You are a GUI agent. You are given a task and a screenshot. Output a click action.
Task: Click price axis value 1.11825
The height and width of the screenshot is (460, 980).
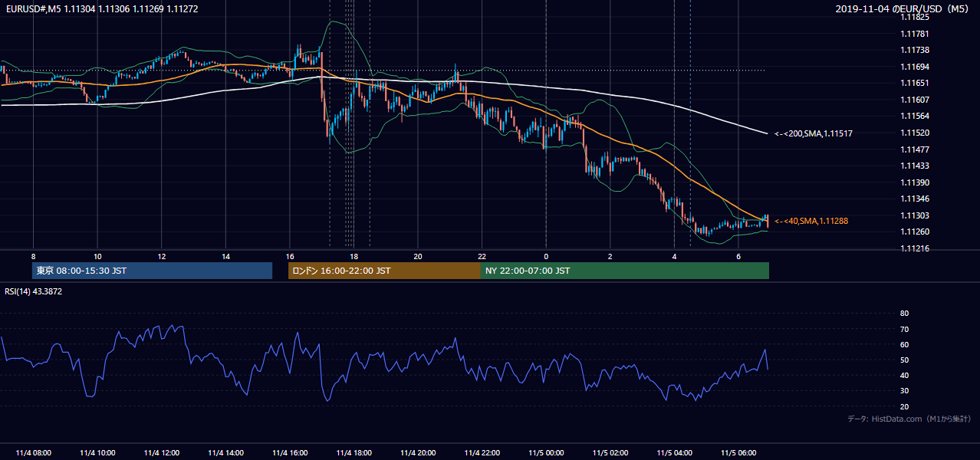click(916, 17)
